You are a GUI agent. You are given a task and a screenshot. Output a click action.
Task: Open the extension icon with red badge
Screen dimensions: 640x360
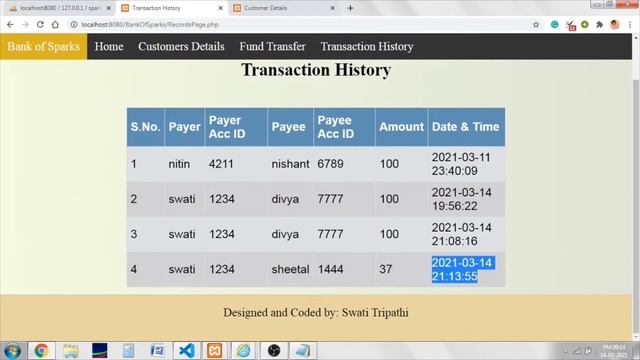coord(571,25)
